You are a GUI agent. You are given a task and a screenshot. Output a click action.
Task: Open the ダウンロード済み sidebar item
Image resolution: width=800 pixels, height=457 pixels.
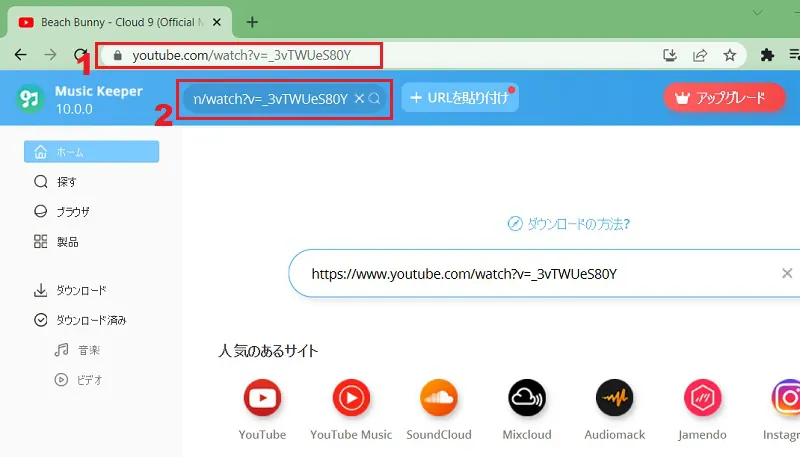(80, 320)
